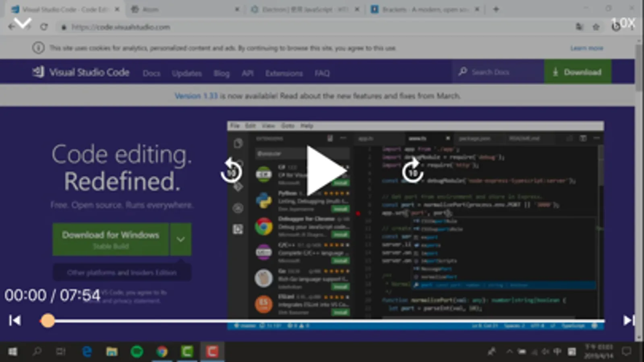The height and width of the screenshot is (362, 644).
Task: Switch to the Visual Studio Code tab
Action: click(64, 9)
